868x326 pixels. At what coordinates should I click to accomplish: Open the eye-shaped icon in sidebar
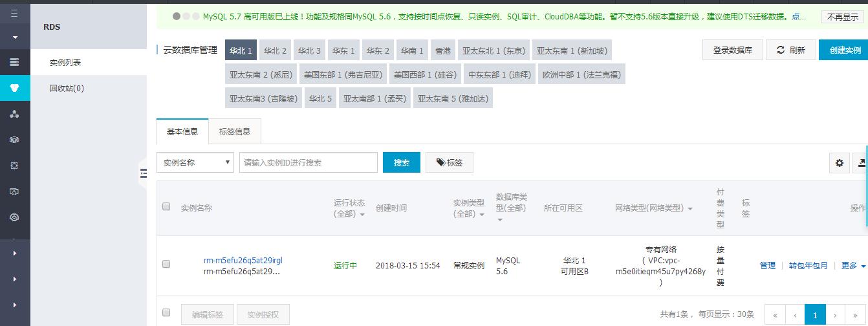[15, 217]
